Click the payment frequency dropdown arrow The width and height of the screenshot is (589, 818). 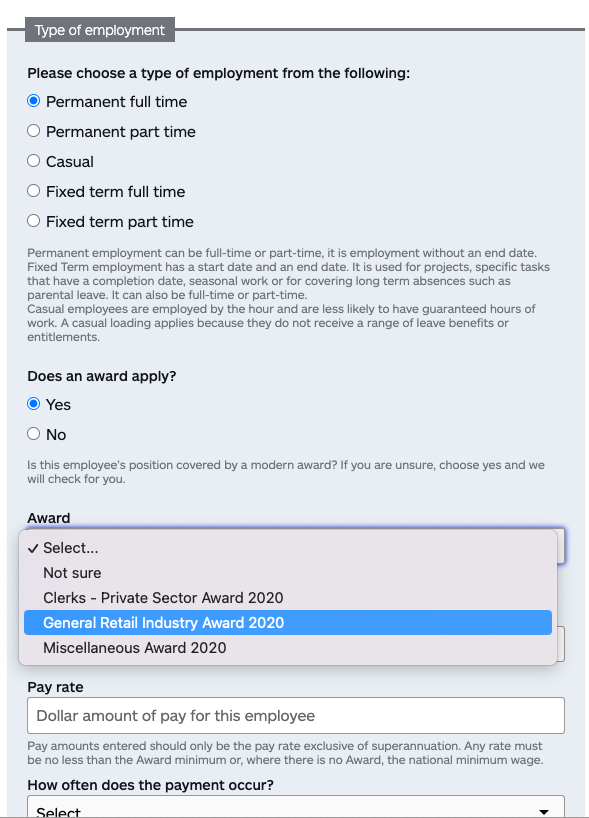(544, 812)
